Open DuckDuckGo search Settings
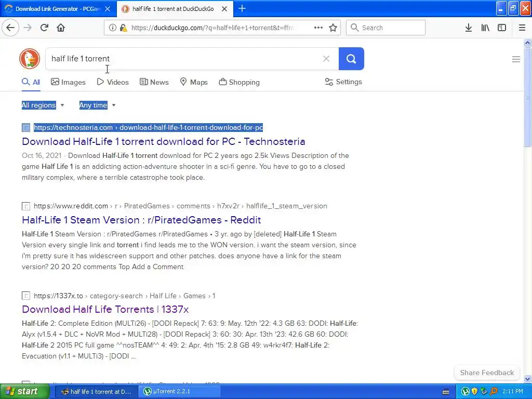The width and height of the screenshot is (532, 399). [343, 82]
